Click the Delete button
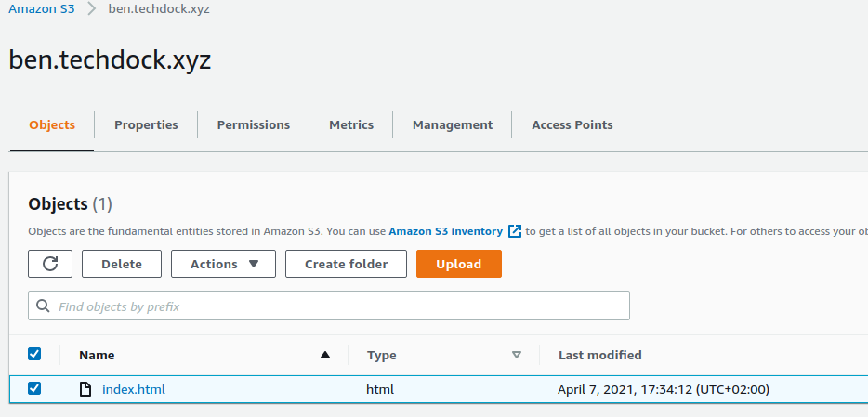Viewport: 868px width, 417px height. tap(122, 264)
